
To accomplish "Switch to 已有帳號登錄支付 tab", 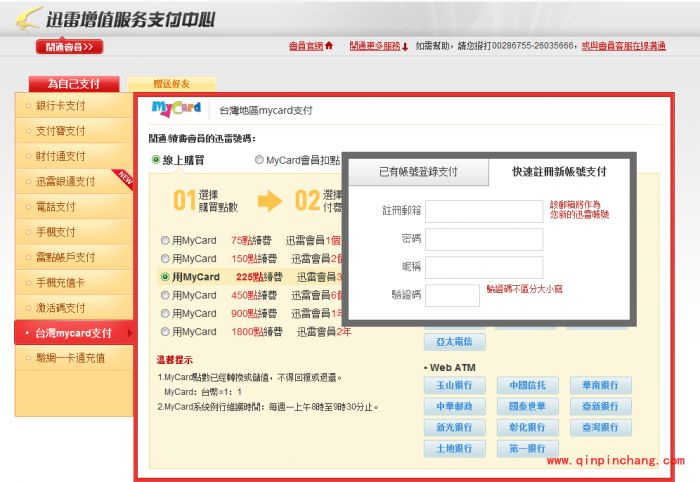I will [418, 172].
